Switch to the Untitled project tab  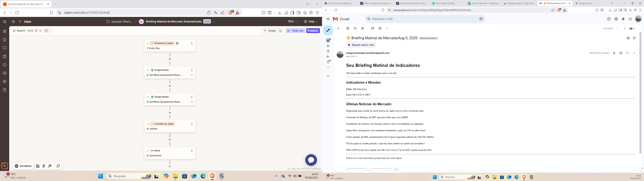[x=519, y=3]
